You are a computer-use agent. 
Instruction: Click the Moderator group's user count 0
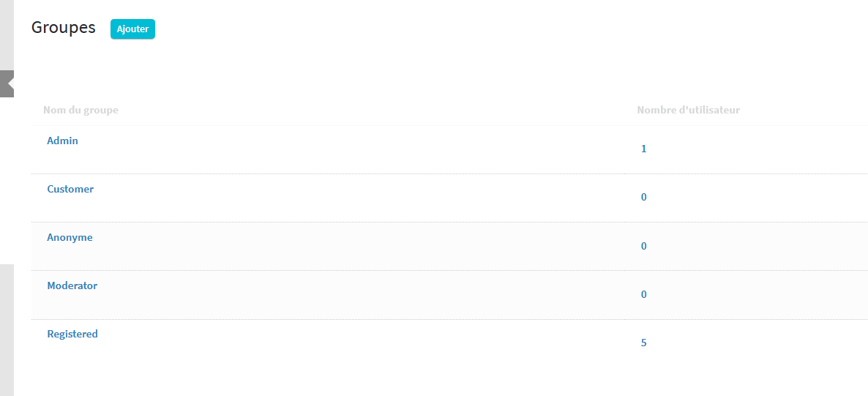[643, 294]
